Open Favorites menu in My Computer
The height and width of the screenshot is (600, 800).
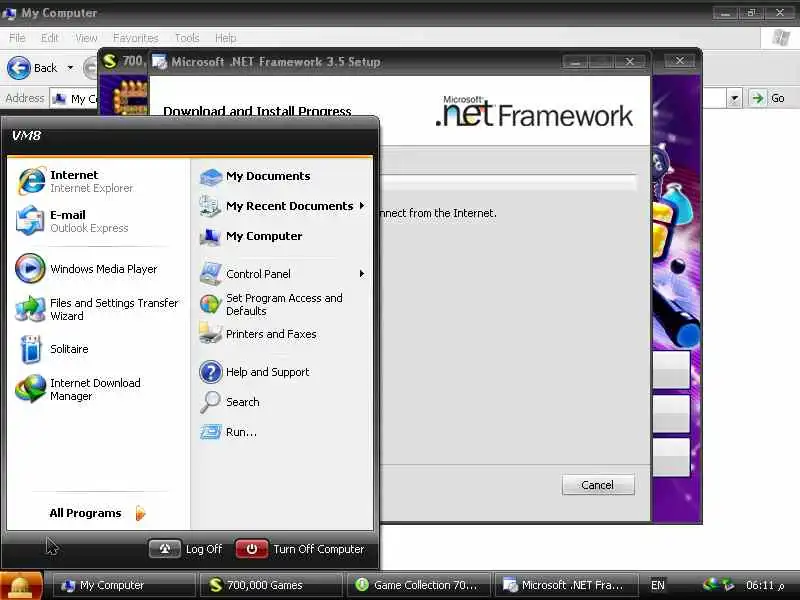point(136,38)
